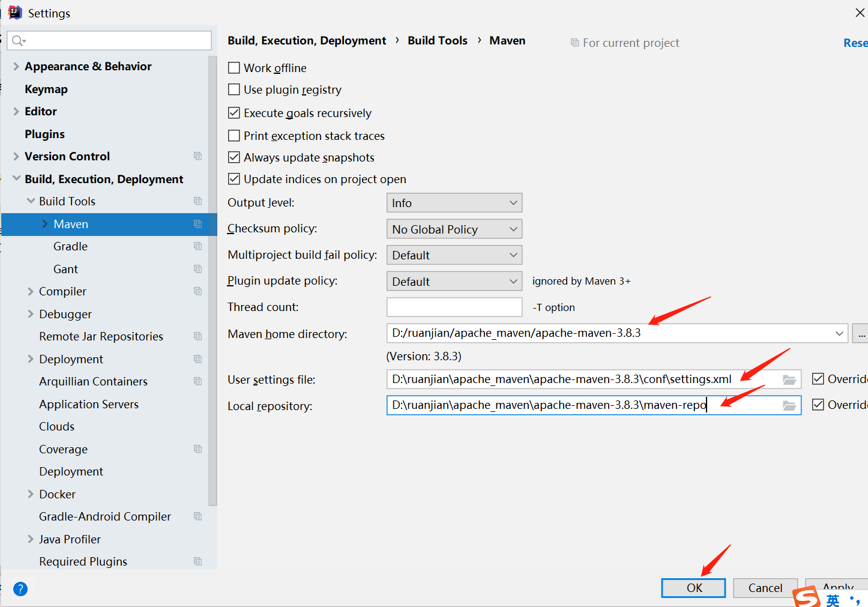Select Application Servers settings page
Image resolution: width=868 pixels, height=607 pixels.
[x=89, y=404]
